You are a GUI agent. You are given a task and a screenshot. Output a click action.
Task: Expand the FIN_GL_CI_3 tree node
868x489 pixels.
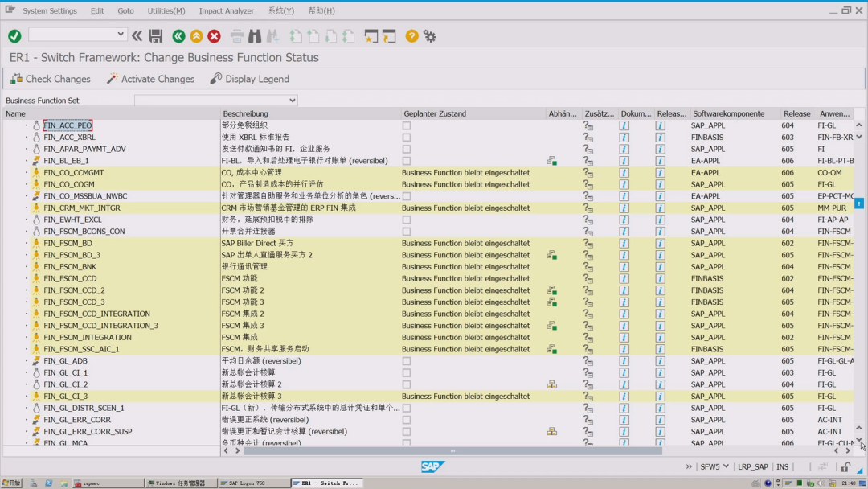click(x=26, y=397)
